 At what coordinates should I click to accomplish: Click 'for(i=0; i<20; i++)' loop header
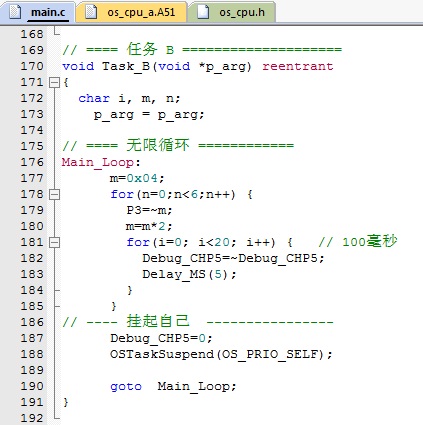(x=201, y=242)
